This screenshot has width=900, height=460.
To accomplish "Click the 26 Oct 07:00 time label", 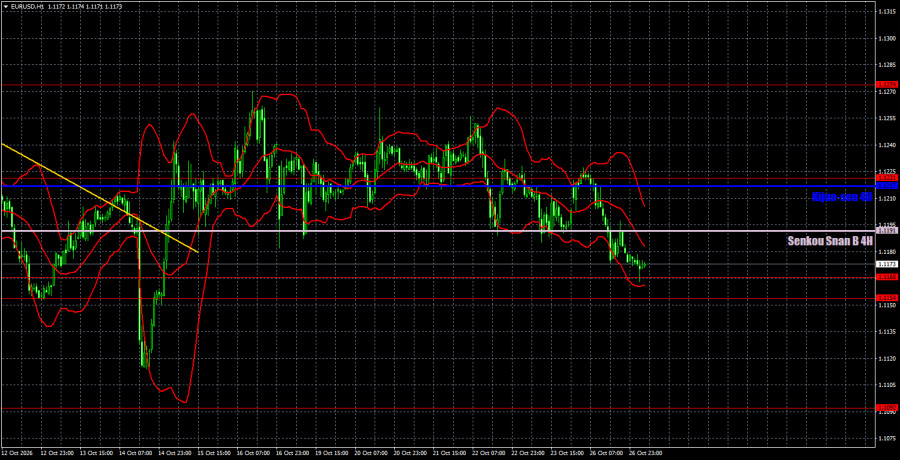I will click(x=607, y=453).
